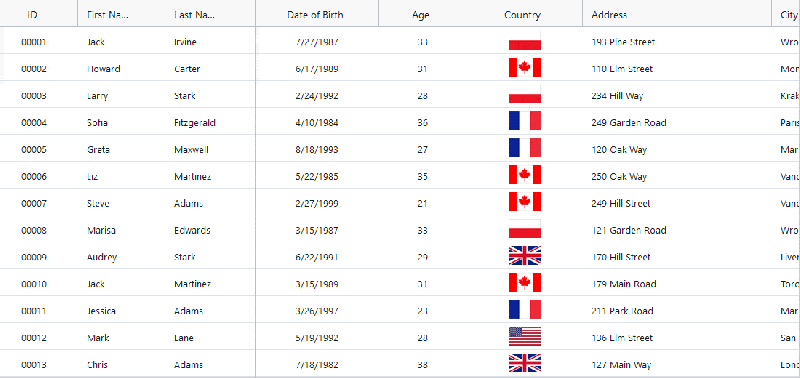Click address cell 170 Hill Street
Image resolution: width=800 pixels, height=378 pixels.
[x=621, y=257]
